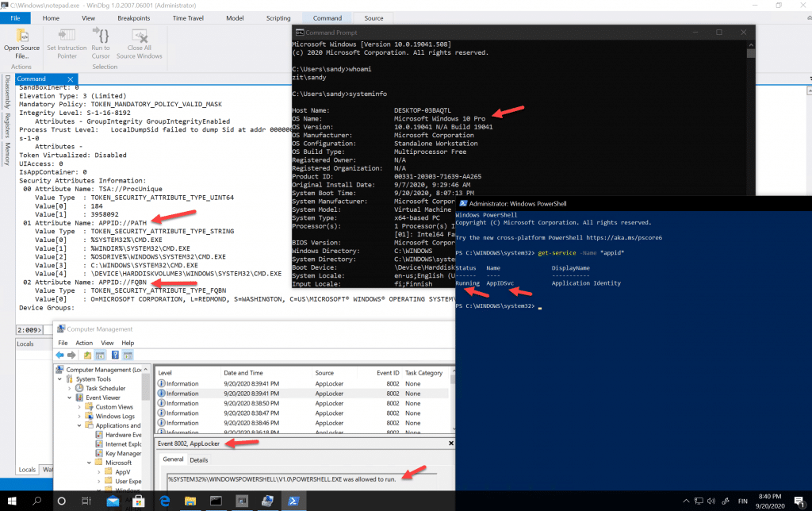Click the taskbar Search icon

click(36, 501)
